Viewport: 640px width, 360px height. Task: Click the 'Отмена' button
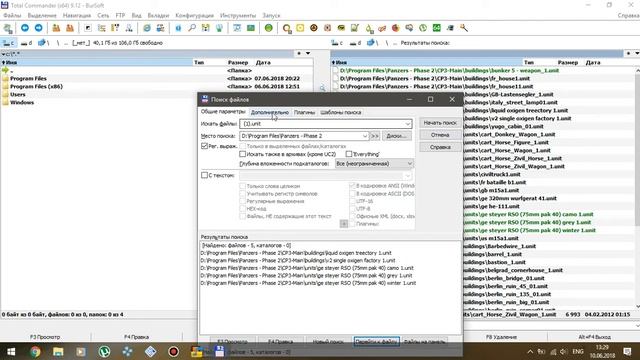[x=440, y=135]
